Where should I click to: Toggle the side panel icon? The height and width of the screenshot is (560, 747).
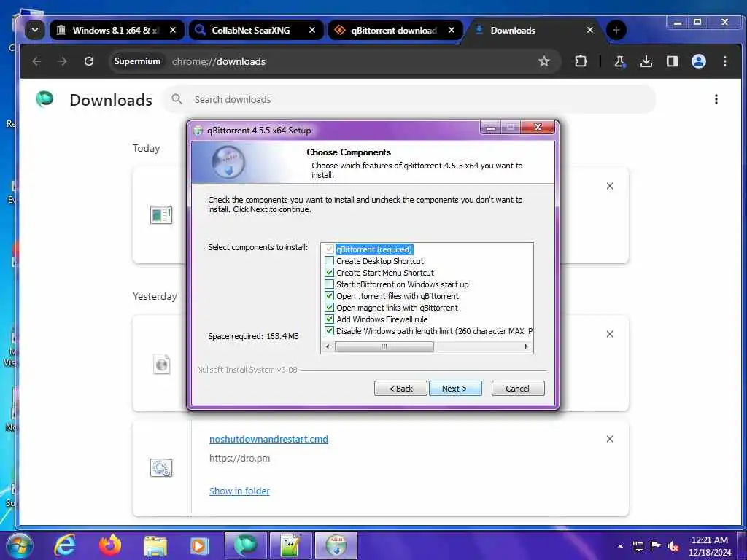672,61
